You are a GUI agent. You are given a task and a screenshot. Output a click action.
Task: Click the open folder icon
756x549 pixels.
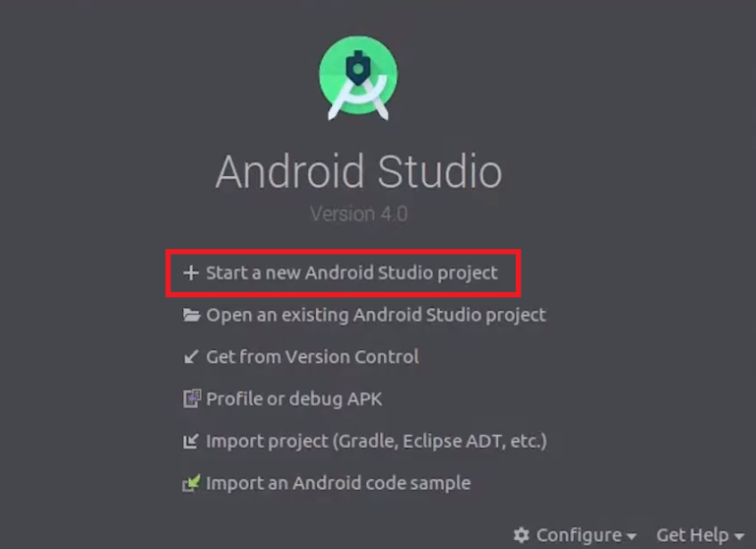pyautogui.click(x=191, y=315)
